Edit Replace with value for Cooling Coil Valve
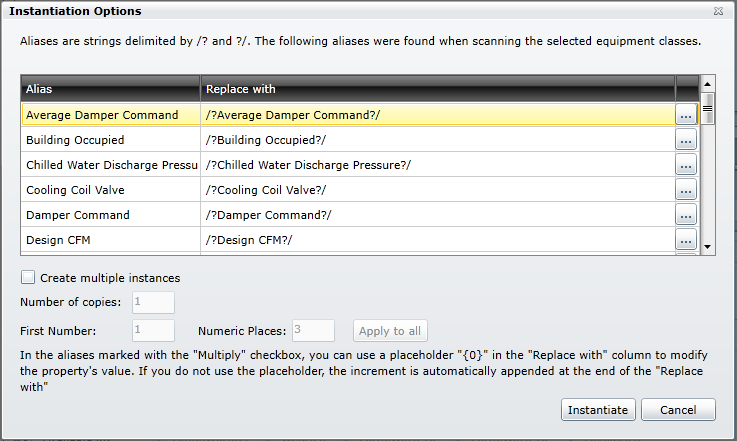The height and width of the screenshot is (441, 737). point(437,190)
